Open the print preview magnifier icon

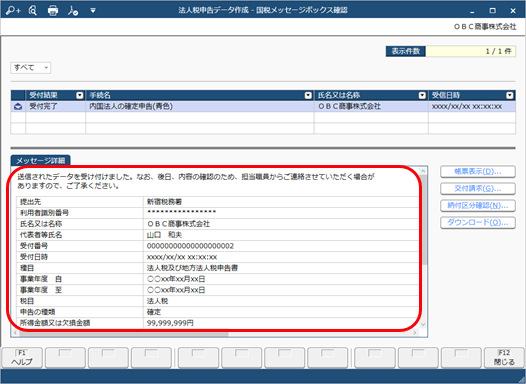(x=33, y=10)
